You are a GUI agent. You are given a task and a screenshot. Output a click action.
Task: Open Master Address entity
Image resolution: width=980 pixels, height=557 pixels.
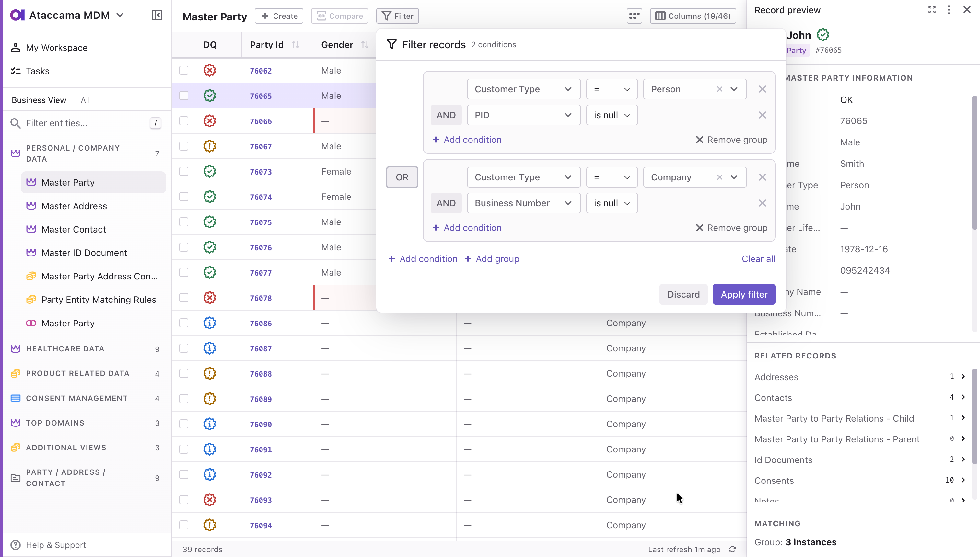click(93, 206)
